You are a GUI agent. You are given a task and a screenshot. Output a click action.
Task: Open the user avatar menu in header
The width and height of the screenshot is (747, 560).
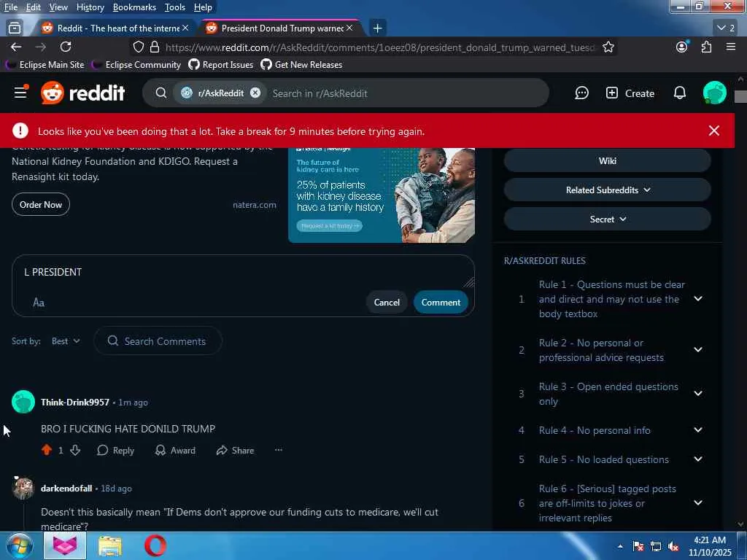coord(714,93)
